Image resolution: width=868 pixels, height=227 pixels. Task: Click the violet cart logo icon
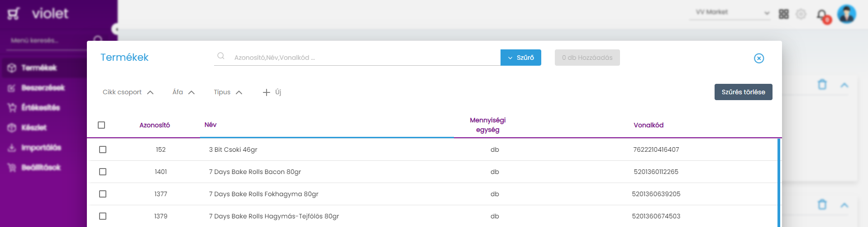13,14
